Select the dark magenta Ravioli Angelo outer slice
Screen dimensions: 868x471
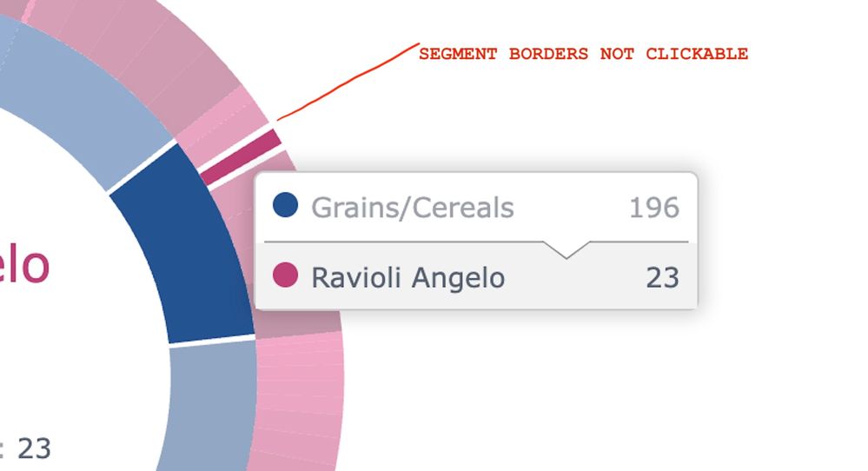pyautogui.click(x=241, y=156)
